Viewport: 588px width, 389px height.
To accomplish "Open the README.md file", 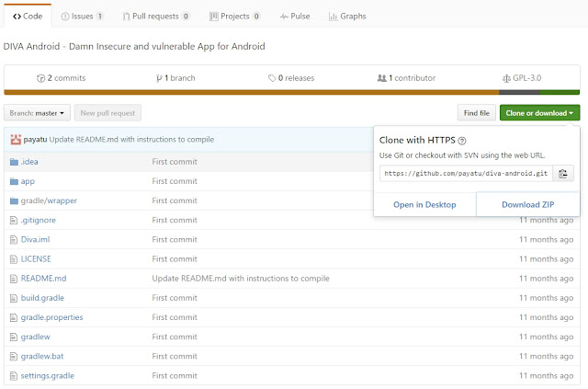I will 43,279.
